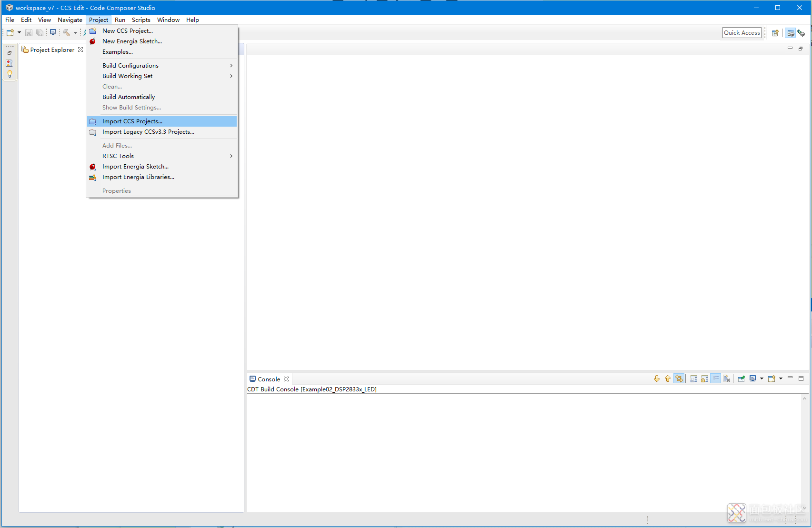
Task: Toggle Scroll Lock in Console toolbar
Action: (x=705, y=379)
